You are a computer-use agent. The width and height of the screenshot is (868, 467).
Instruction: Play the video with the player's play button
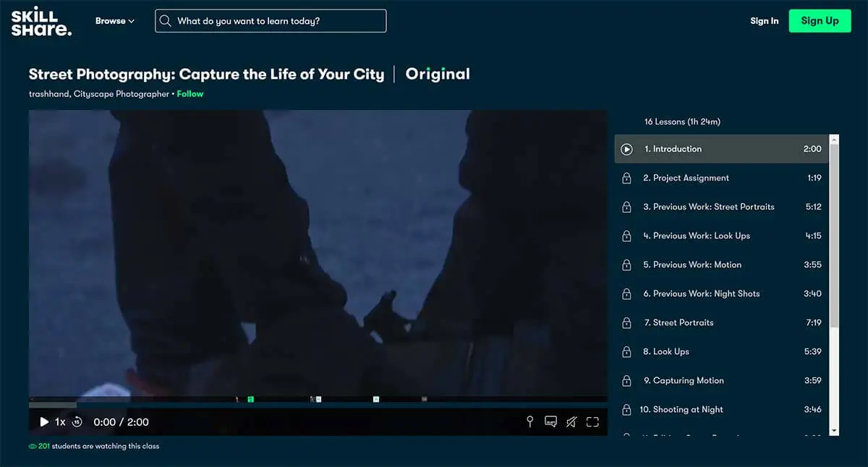coord(44,421)
